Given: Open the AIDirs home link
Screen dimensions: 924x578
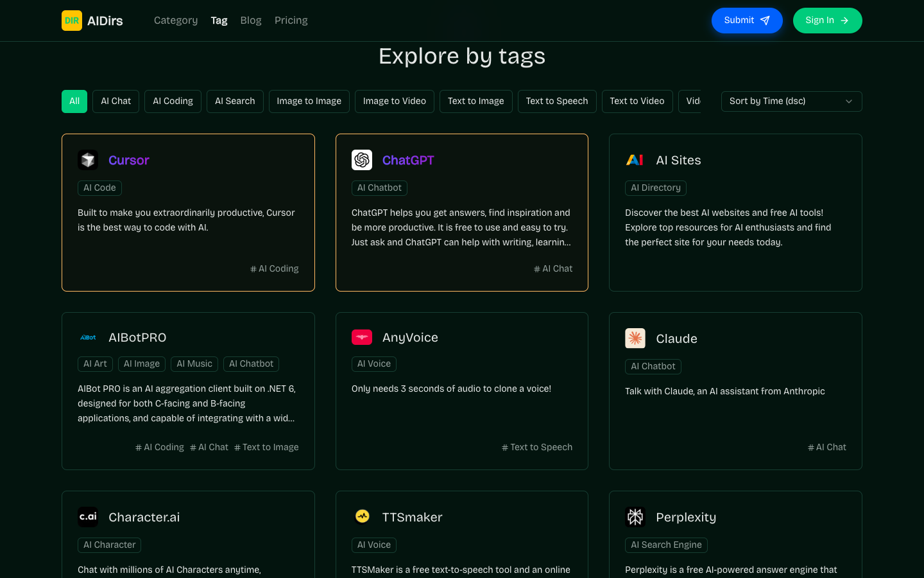Looking at the screenshot, I should tap(92, 21).
